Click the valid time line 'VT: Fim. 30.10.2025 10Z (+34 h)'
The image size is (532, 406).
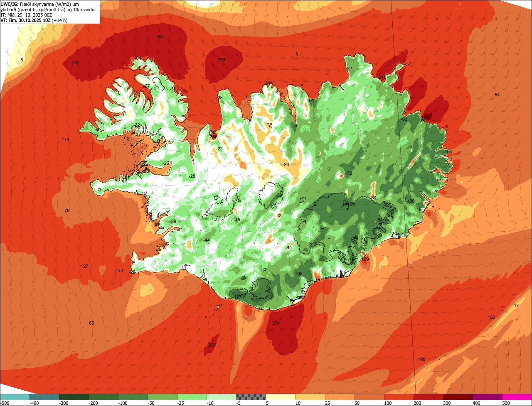point(34,20)
